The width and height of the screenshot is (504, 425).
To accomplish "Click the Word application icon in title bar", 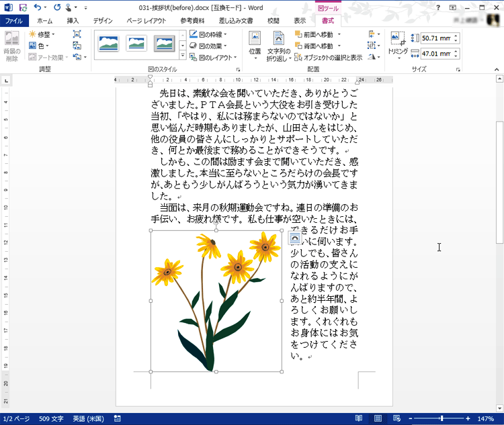I will (x=8, y=7).
